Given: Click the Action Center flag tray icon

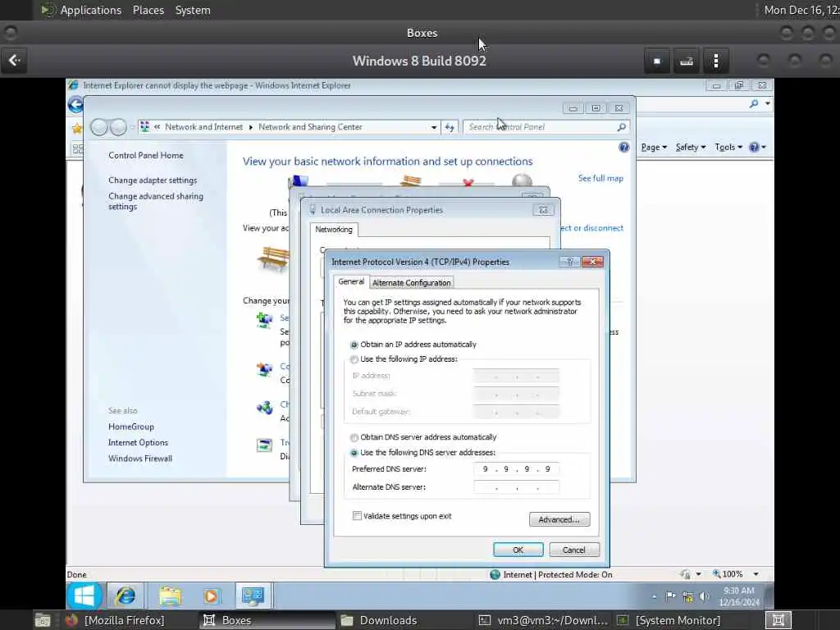Looking at the screenshot, I should pyautogui.click(x=671, y=596).
